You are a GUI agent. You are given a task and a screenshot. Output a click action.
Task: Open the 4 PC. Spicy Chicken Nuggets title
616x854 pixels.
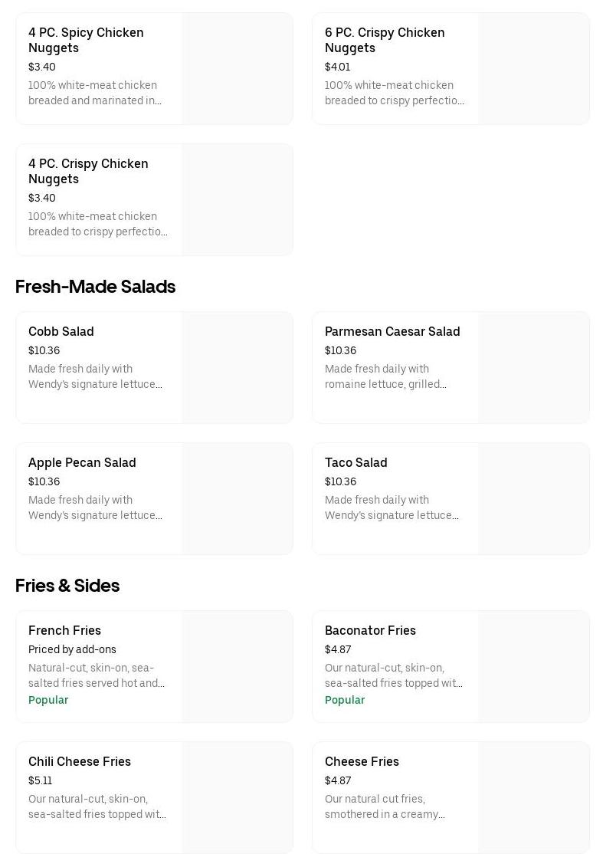coord(86,40)
